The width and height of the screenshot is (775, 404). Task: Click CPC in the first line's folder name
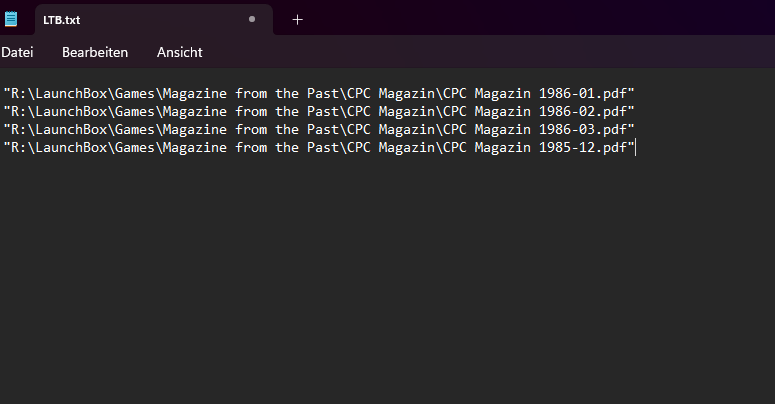point(358,93)
